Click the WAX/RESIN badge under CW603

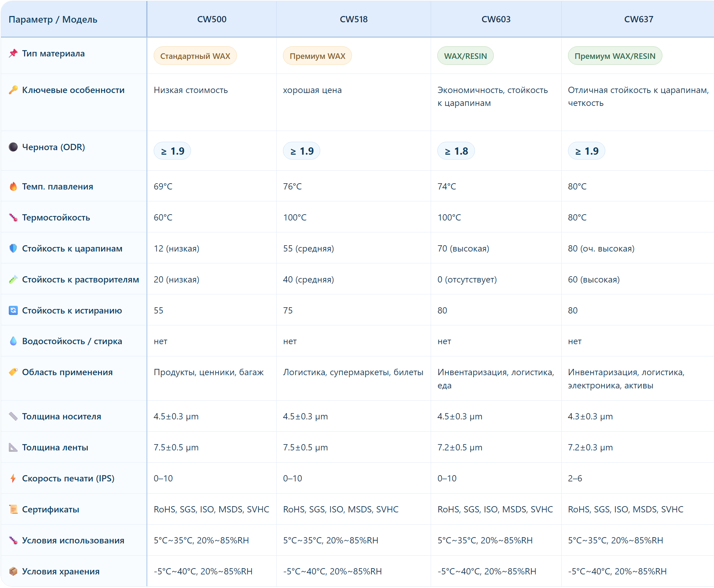coord(465,56)
